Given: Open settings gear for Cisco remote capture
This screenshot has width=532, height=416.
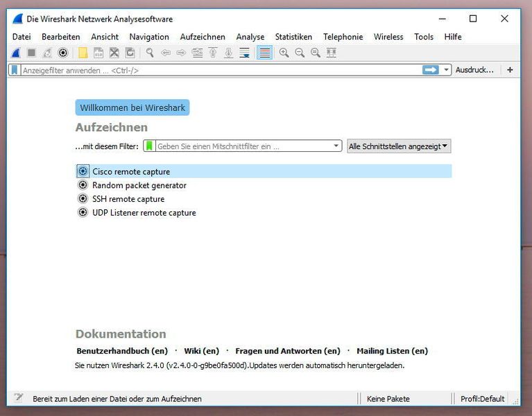Looking at the screenshot, I should tap(83, 171).
